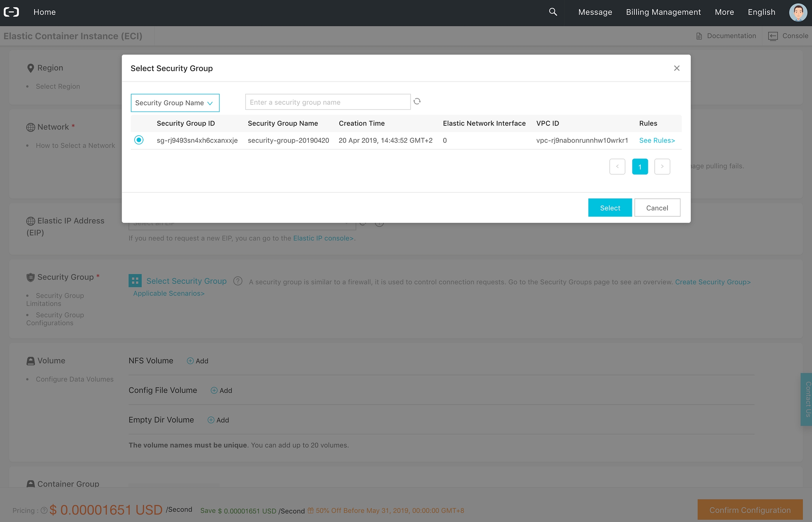Open the Console link

click(795, 36)
